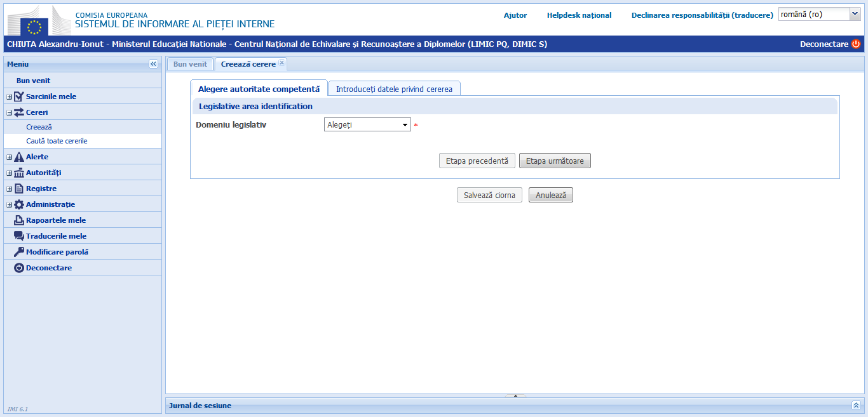Screen dimensions: 868x417
Task: Expand the Autorități menu section
Action: click(10, 173)
